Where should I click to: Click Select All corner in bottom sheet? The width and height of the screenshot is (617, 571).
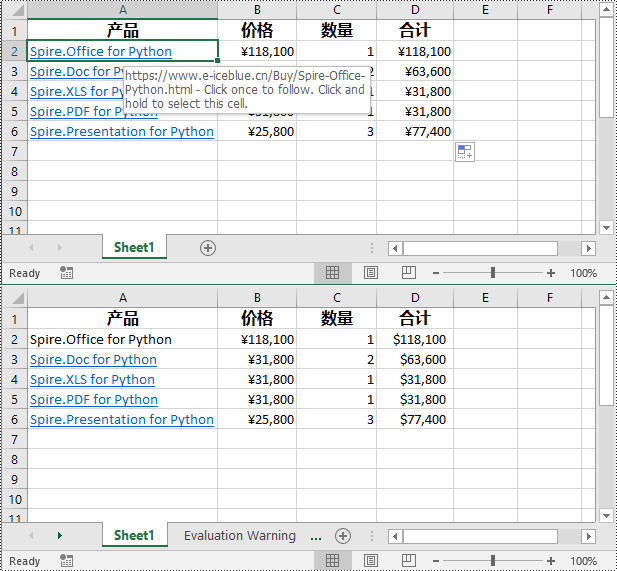point(16,298)
